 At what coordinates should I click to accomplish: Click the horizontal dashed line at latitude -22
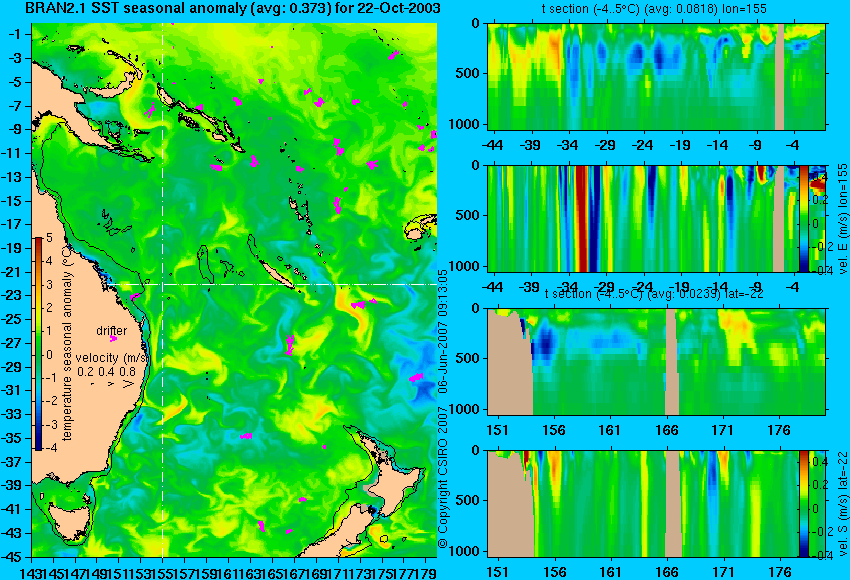point(272,284)
